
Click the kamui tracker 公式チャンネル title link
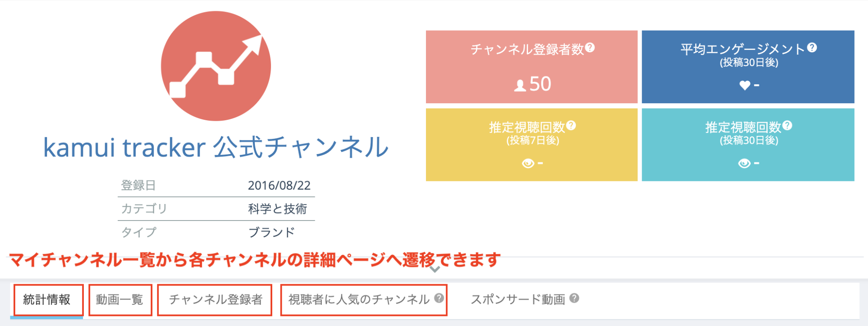[x=216, y=148]
